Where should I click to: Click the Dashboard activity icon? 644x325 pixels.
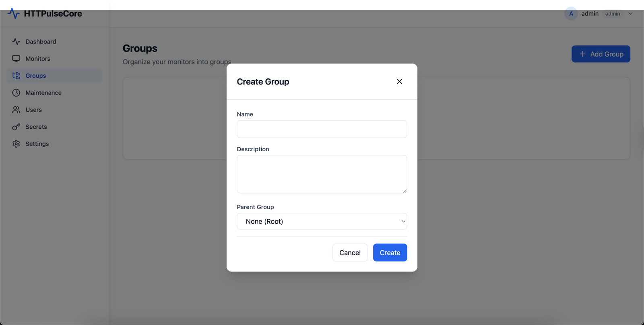[x=16, y=41]
